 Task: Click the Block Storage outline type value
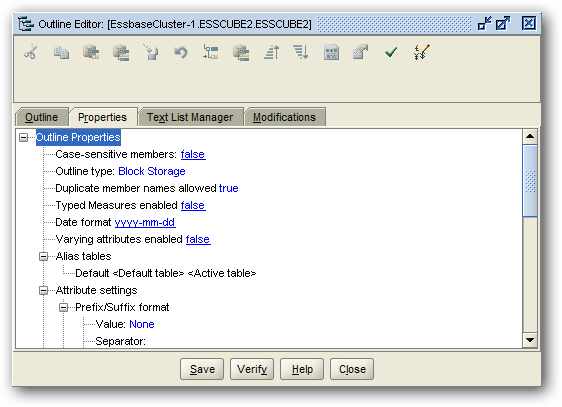click(x=152, y=171)
